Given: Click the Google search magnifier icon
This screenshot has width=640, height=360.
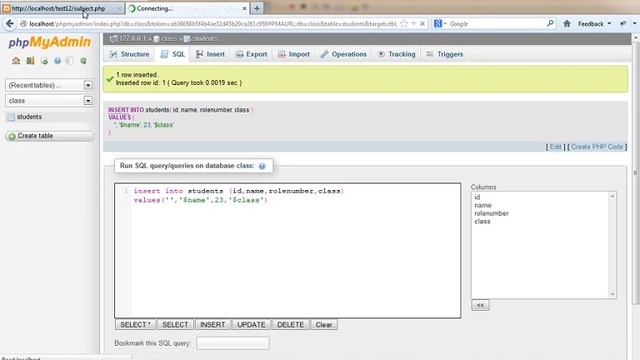Looking at the screenshot, I should coord(550,24).
